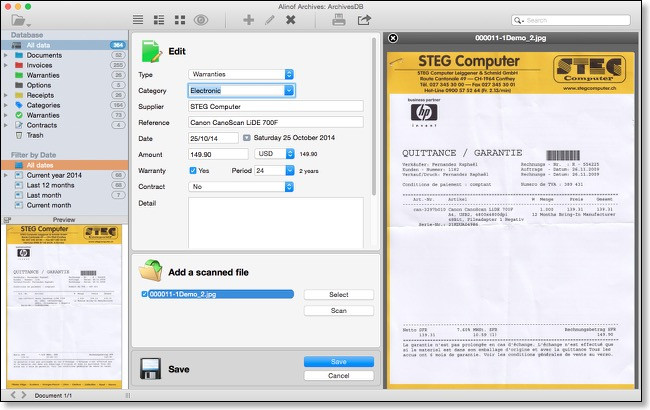Screen dimensions: 650x410
Task: Click the Search field
Action: pyautogui.click(x=571, y=20)
